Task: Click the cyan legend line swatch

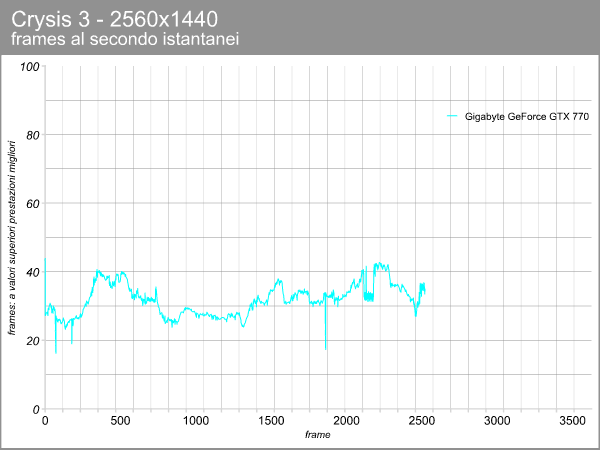Action: click(452, 116)
